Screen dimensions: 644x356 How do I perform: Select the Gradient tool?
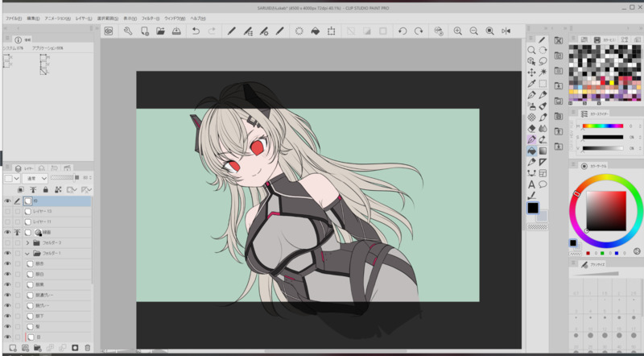point(543,151)
